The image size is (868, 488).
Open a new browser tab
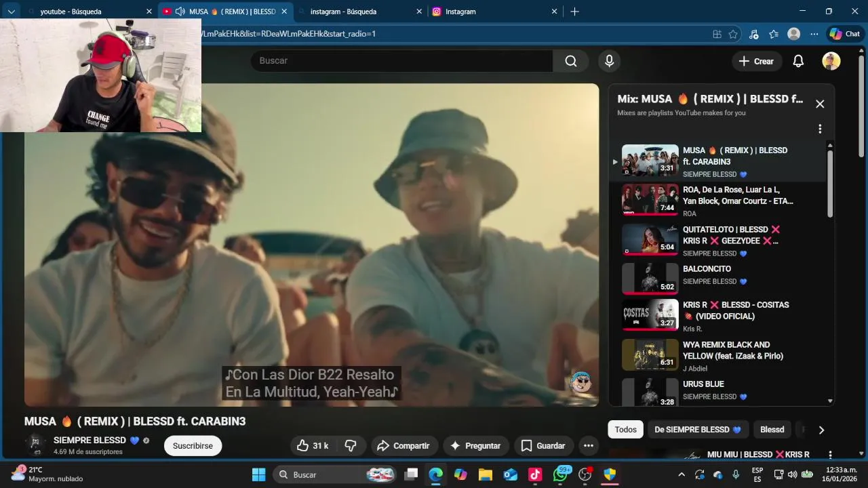pos(574,12)
